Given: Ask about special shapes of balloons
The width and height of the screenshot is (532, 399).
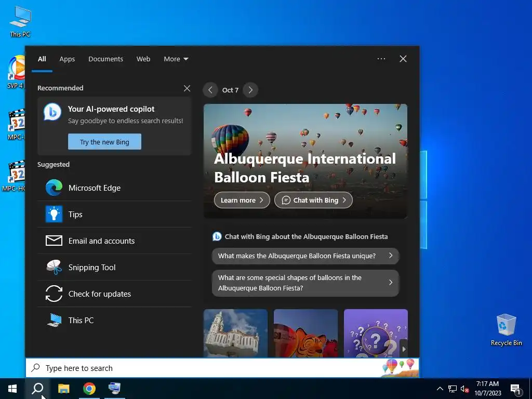Looking at the screenshot, I should click(305, 283).
